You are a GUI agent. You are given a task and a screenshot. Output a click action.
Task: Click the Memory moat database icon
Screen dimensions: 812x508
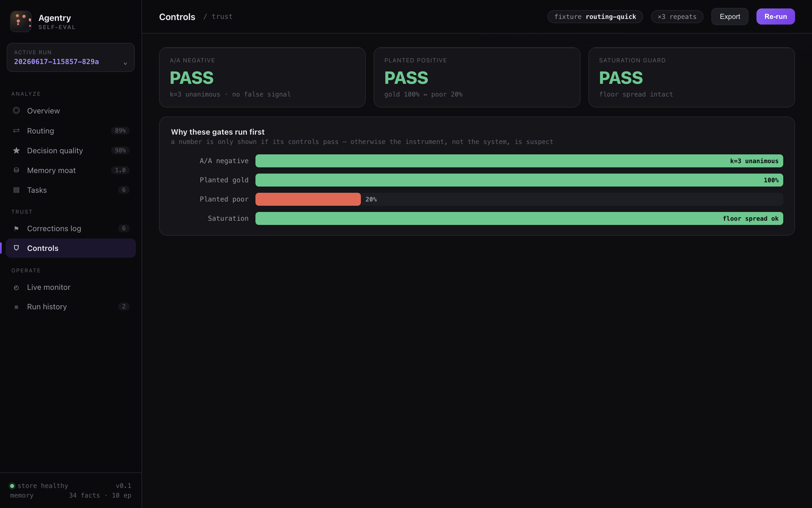(x=16, y=170)
